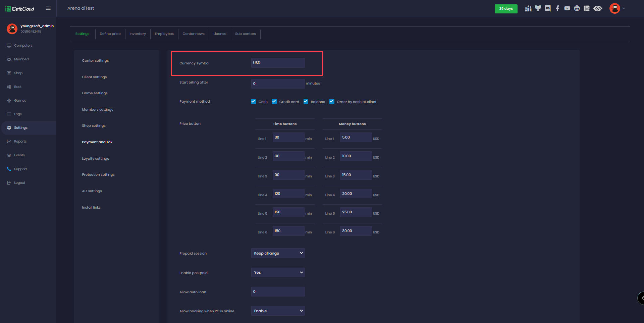This screenshot has width=644, height=323.
Task: Open Allow booking when PC online dropdown
Action: pos(278,311)
